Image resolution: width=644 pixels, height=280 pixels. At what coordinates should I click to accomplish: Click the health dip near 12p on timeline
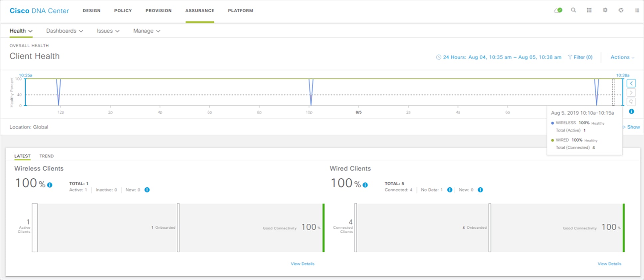59,92
